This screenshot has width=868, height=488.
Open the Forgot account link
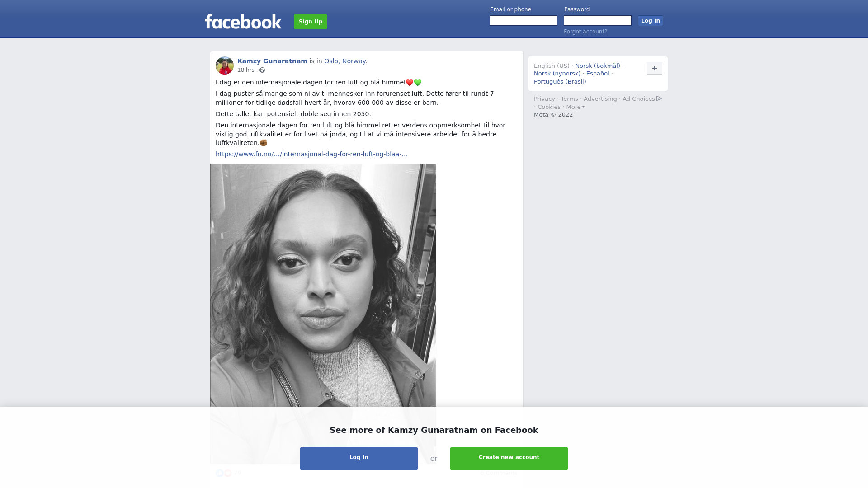pyautogui.click(x=585, y=32)
